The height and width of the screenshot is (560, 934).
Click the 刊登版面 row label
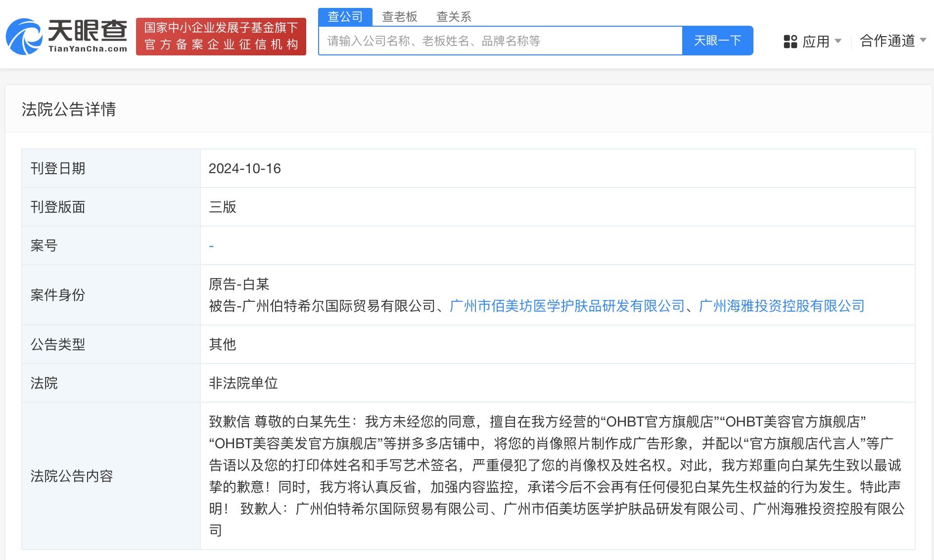[58, 207]
